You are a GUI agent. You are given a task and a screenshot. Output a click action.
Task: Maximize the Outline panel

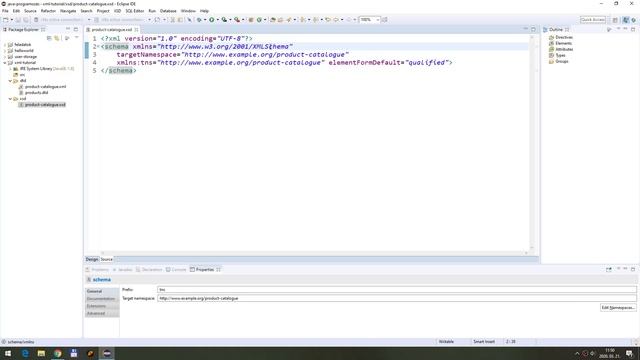point(633,29)
